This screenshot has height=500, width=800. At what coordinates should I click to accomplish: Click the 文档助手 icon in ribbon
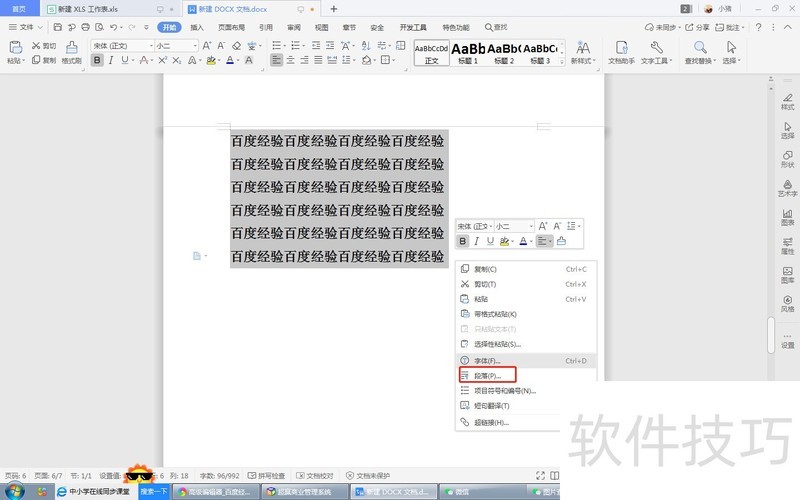pos(621,51)
